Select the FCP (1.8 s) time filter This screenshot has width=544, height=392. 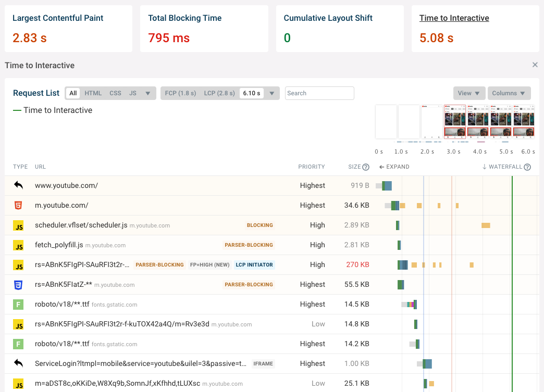tap(180, 93)
